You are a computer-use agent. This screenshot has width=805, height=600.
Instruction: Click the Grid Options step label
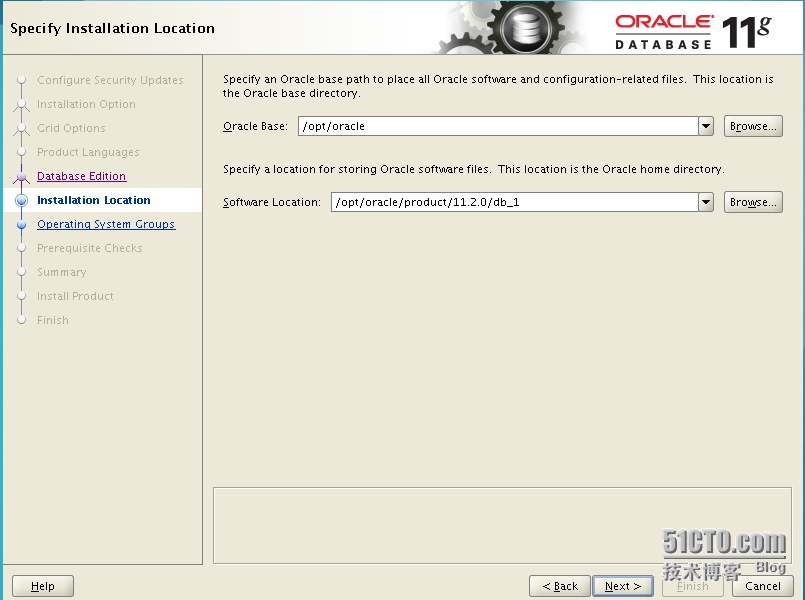pos(71,128)
